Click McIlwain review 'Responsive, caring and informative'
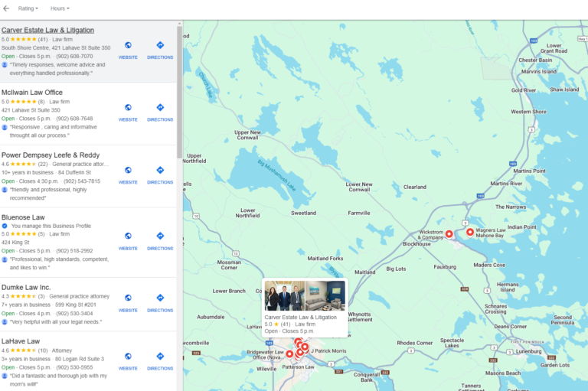Screen dimensions: 588x391 (x=54, y=131)
